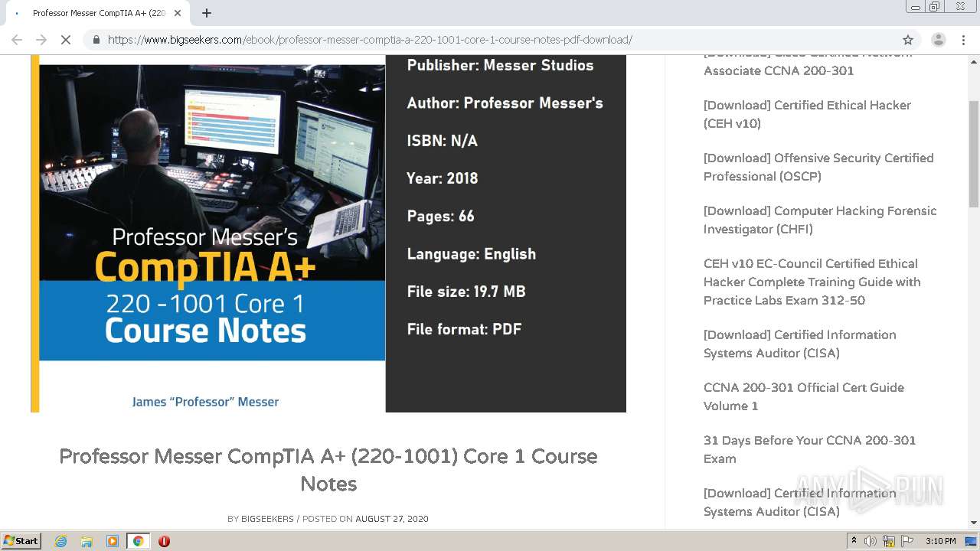Open the network tray icon
The height and width of the screenshot is (551, 980).
point(889,541)
